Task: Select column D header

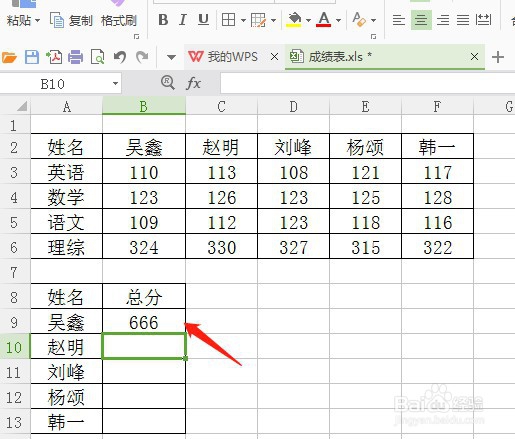Action: (x=293, y=107)
